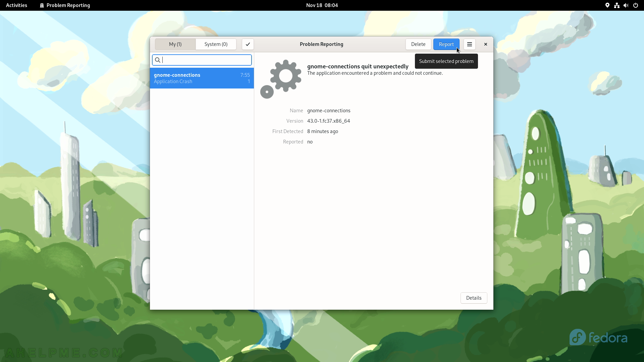The image size is (644, 362).
Task: Click the Name value "gnome-connections"
Action: [x=329, y=111]
